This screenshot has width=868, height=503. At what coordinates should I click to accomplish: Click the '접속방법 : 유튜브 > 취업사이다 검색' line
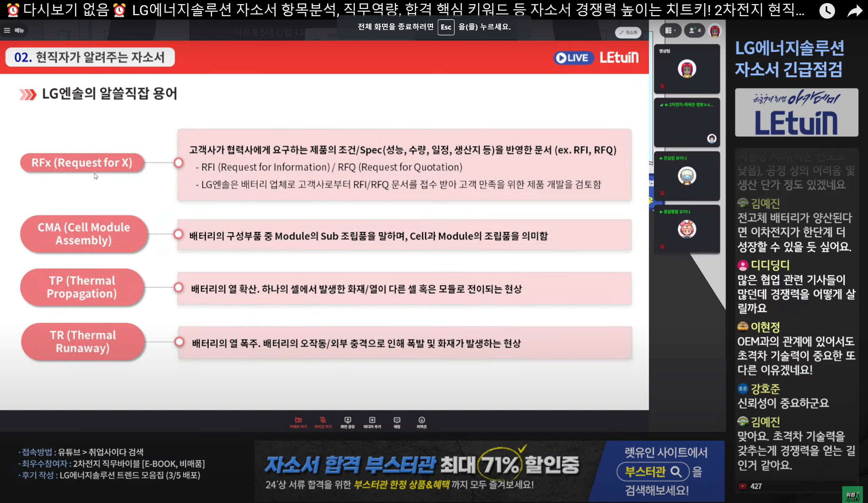pos(81,452)
